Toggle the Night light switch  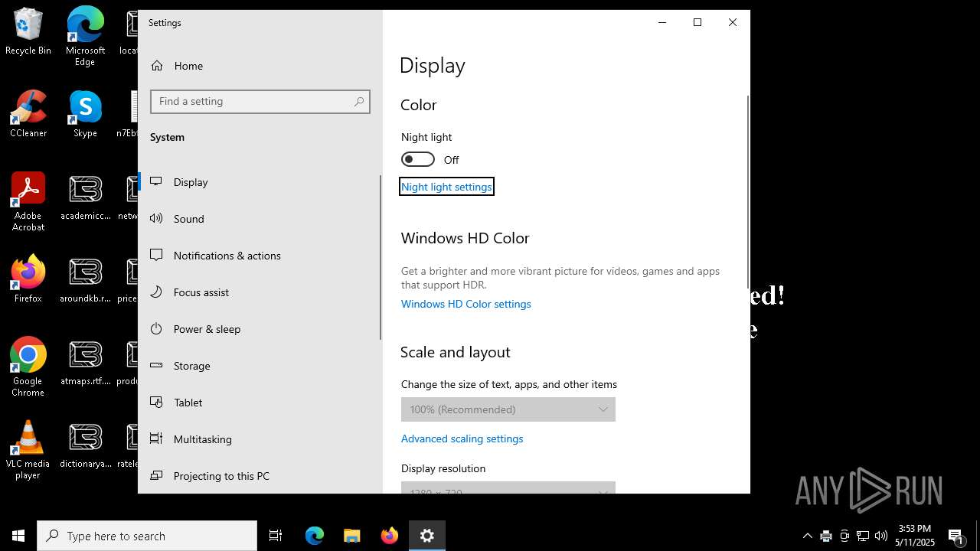pos(418,159)
